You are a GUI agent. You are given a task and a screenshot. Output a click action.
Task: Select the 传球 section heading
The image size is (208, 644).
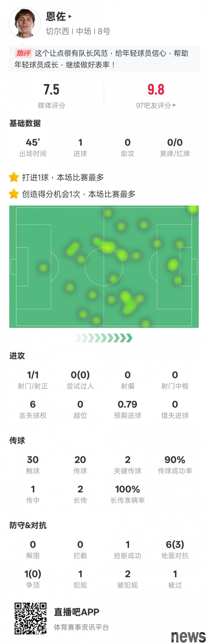[17, 440]
